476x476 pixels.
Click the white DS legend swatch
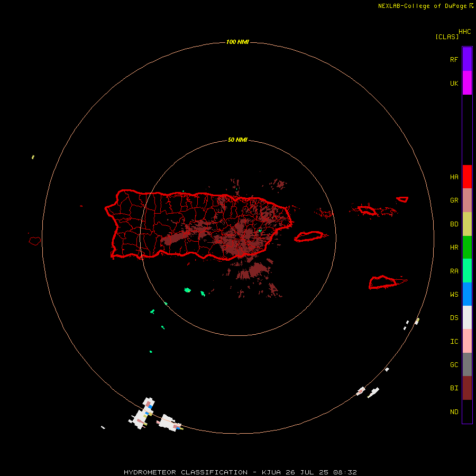tap(467, 317)
